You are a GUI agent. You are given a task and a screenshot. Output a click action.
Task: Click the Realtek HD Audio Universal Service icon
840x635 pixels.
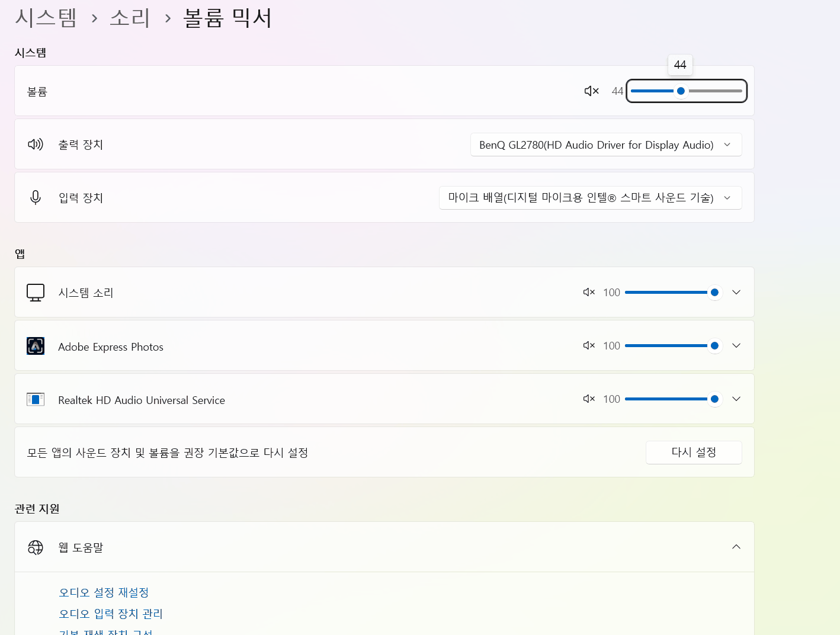click(x=36, y=399)
